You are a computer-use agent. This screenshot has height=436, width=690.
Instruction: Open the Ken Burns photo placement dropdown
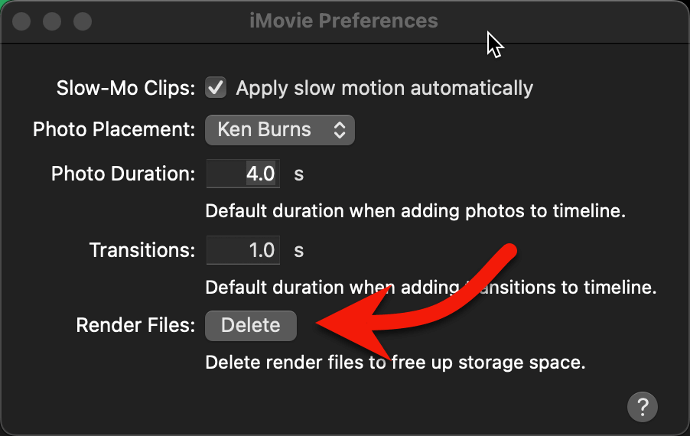click(x=280, y=130)
